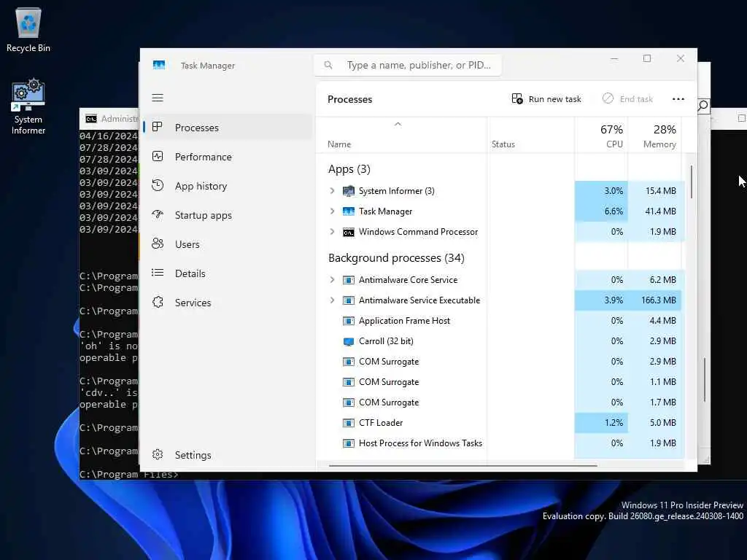Click System Informer process icon
The width and height of the screenshot is (747, 560).
tap(348, 191)
